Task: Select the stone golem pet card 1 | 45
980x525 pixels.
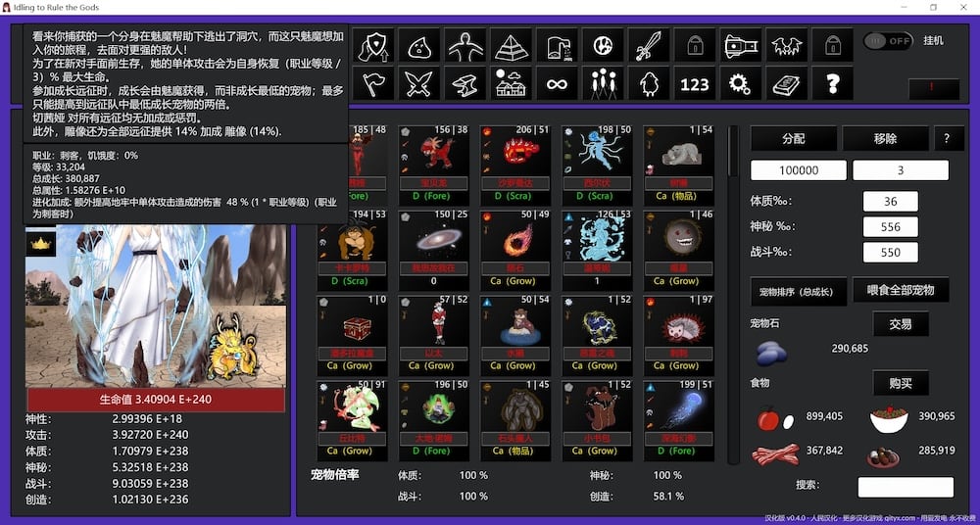Action: click(x=515, y=418)
